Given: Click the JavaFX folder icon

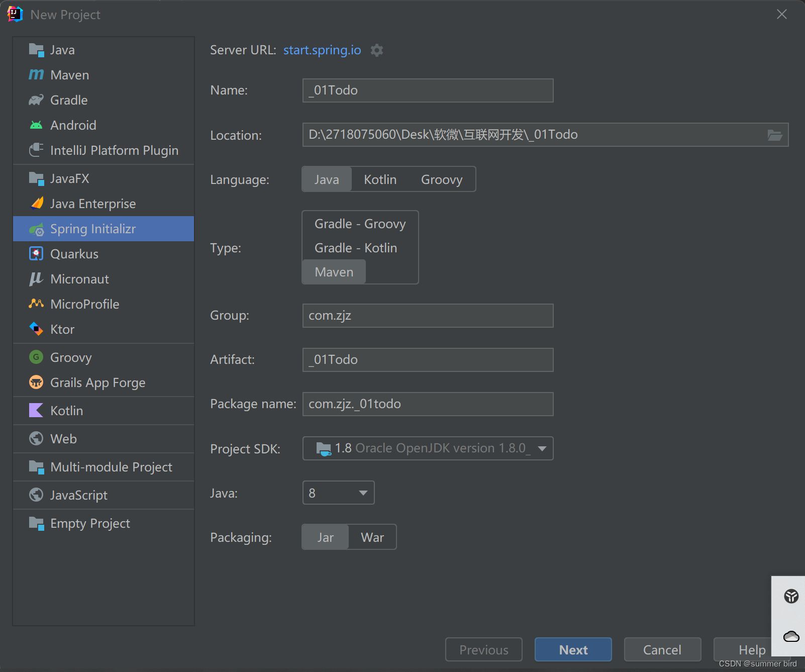Looking at the screenshot, I should 36,178.
